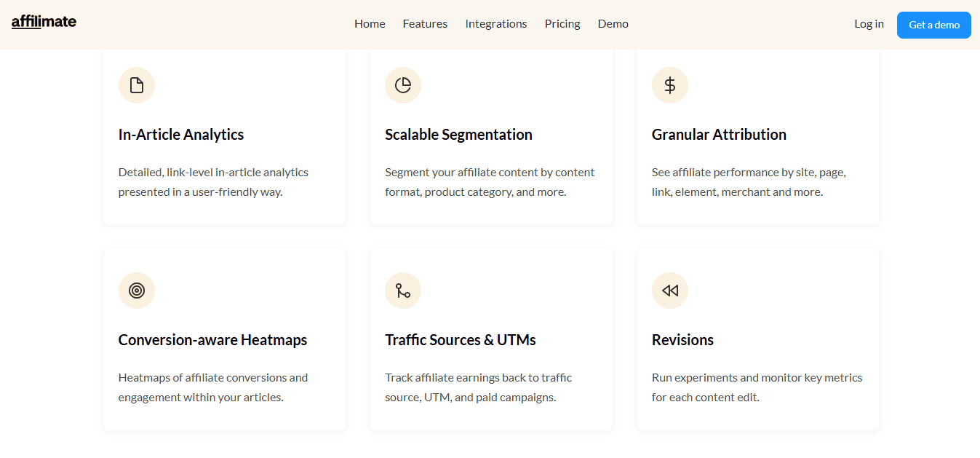Select Pricing in the top navigation
980x458 pixels.
562,24
